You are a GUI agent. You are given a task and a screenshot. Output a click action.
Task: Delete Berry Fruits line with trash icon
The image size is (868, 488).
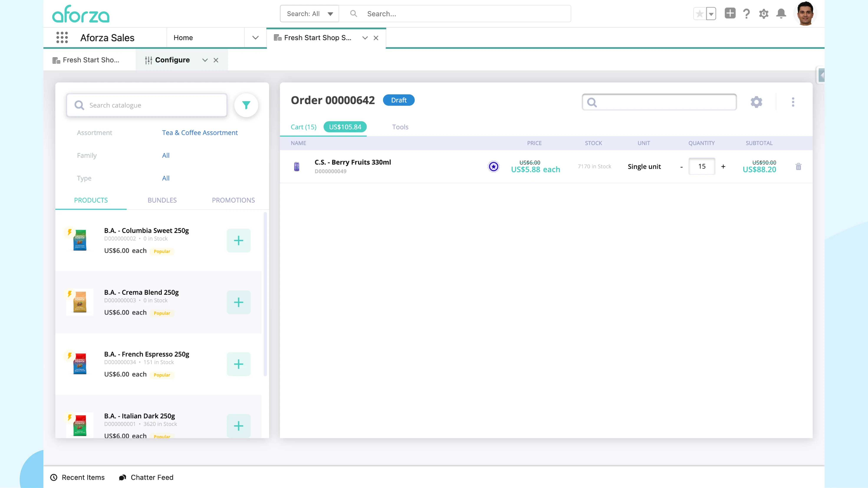pos(798,166)
